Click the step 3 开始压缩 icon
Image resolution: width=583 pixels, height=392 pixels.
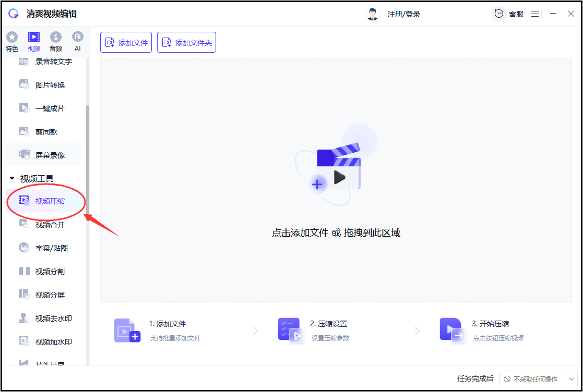[453, 330]
